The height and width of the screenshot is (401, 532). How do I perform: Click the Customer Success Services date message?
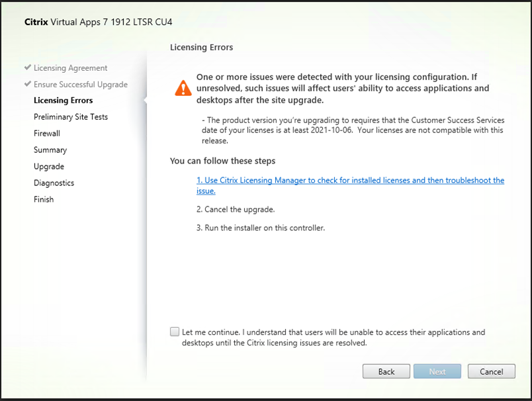point(353,130)
